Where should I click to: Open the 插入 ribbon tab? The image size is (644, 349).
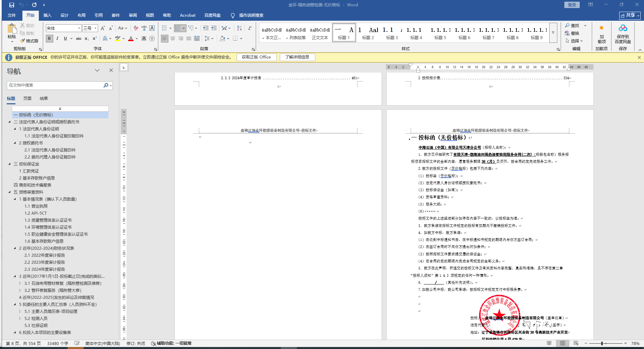coord(47,15)
